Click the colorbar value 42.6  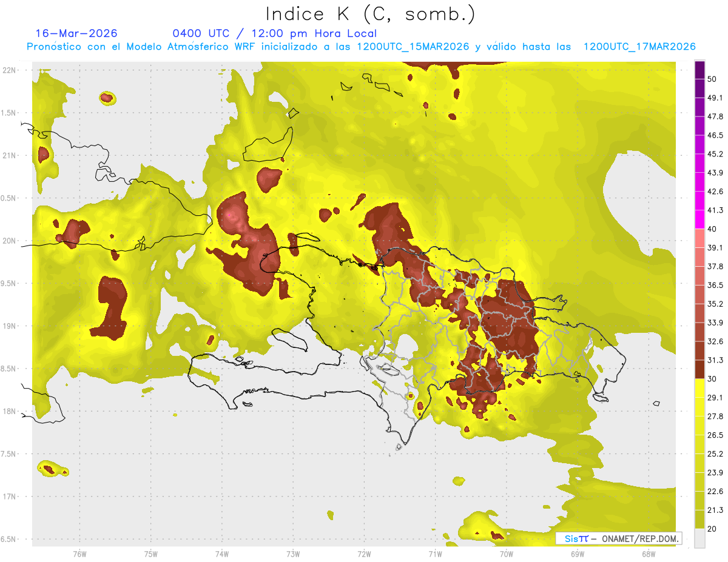[x=715, y=192]
